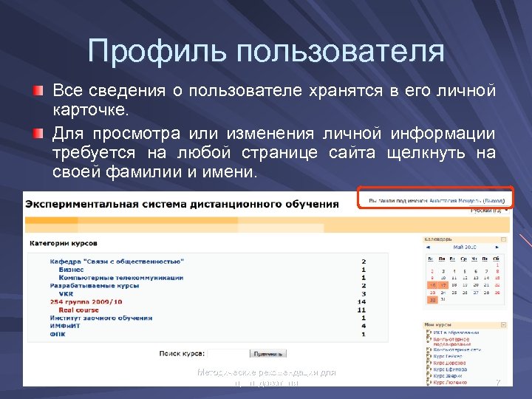The height and width of the screenshot is (399, 532).
Task: Collapse the Календарь block
Action: pyautogui.click(x=503, y=239)
